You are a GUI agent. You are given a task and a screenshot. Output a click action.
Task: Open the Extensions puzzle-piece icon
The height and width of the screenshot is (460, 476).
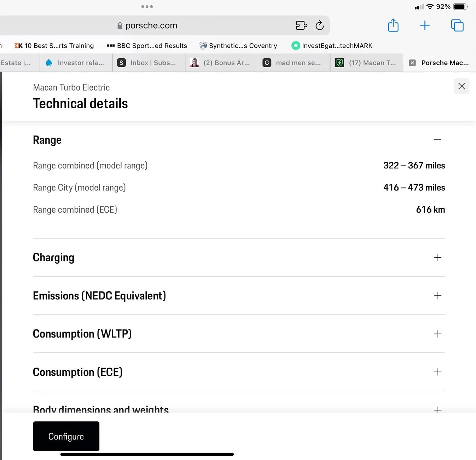tap(301, 25)
